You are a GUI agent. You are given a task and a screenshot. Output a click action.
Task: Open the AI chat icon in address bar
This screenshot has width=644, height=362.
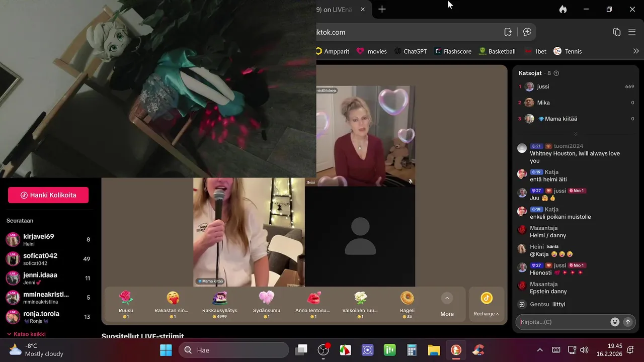(x=527, y=32)
